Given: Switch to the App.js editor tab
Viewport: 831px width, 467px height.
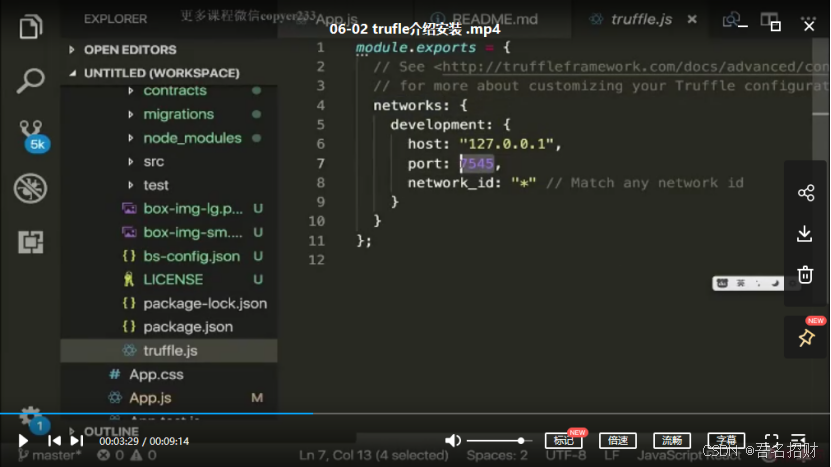Looking at the screenshot, I should click(x=337, y=20).
